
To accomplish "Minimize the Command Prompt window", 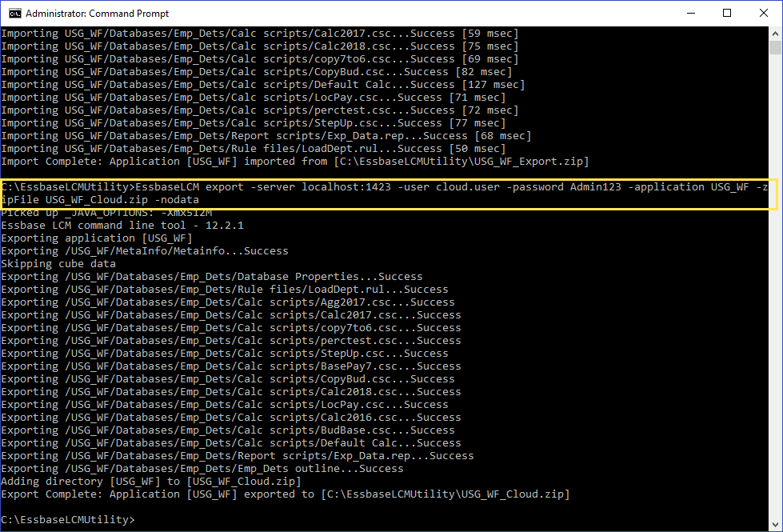I will coord(690,13).
